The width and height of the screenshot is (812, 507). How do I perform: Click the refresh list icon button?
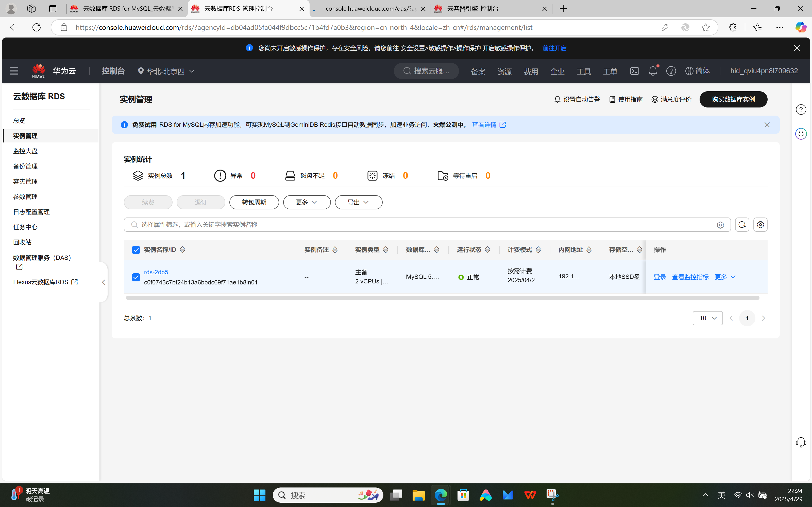742,225
